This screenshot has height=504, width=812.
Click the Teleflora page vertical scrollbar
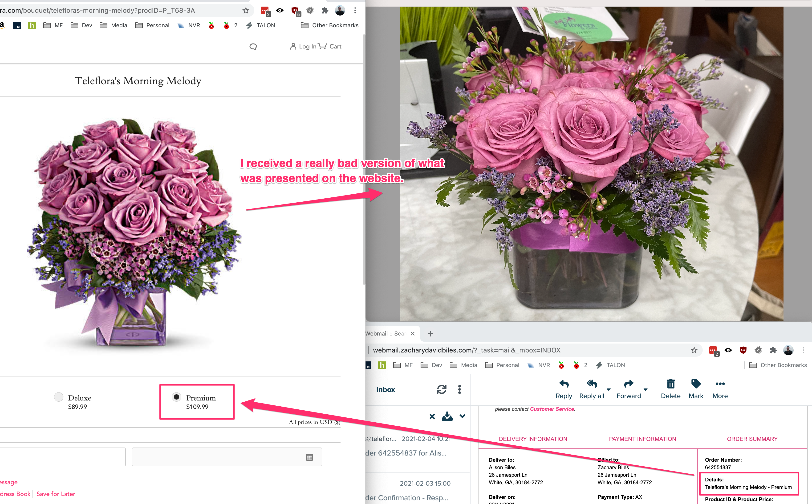(x=364, y=160)
